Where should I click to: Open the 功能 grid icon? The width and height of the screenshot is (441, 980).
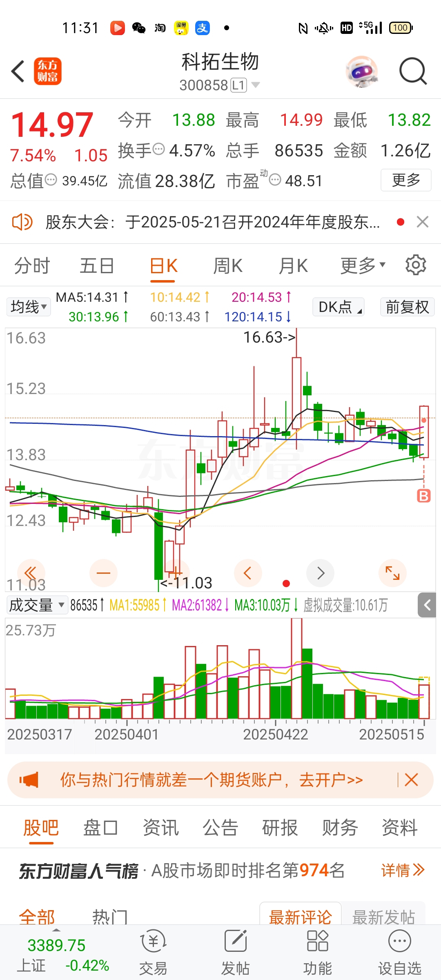318,953
